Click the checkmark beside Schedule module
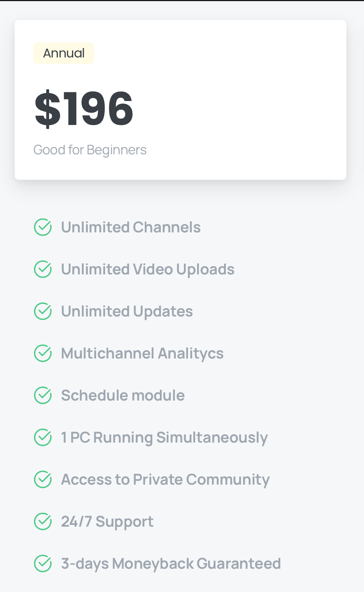This screenshot has height=592, width=364. pyautogui.click(x=43, y=395)
